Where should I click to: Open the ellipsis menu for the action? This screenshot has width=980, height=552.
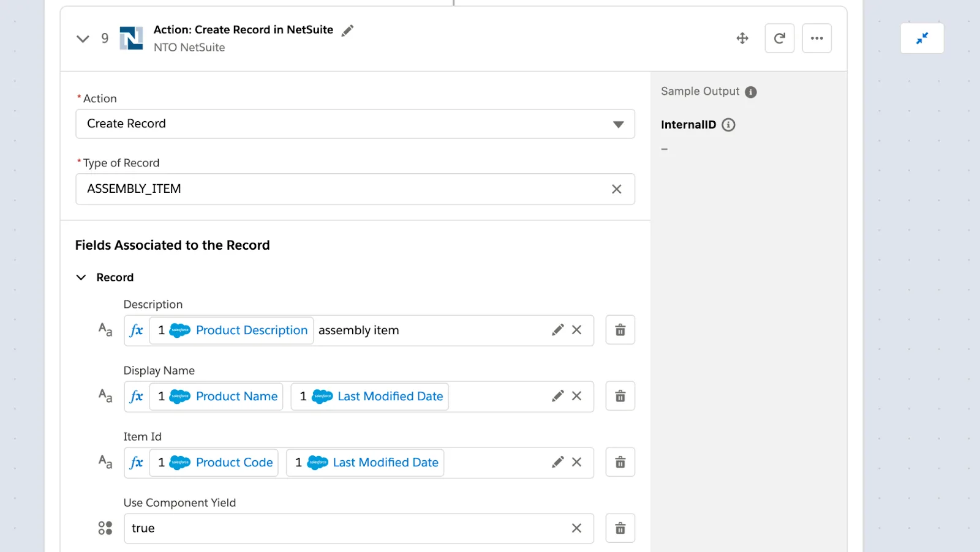816,38
